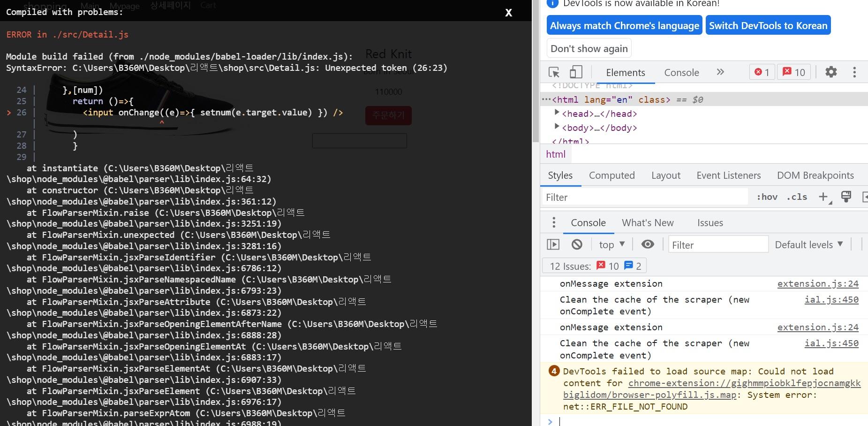The height and width of the screenshot is (426, 868).
Task: Click the Unexpected token (26:23) error text
Action: pos(386,68)
